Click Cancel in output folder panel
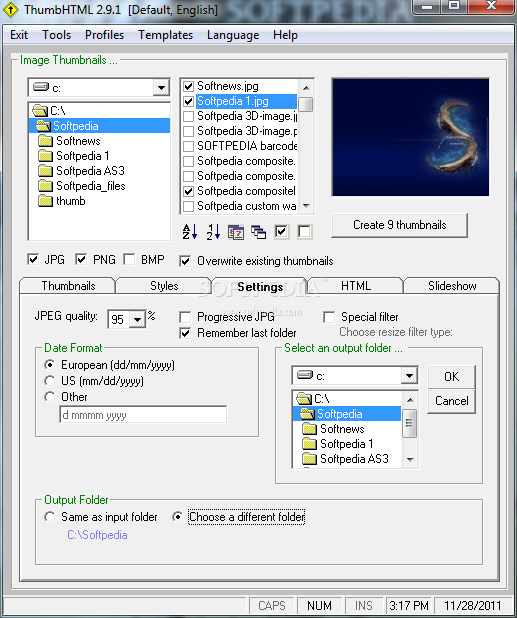 pyautogui.click(x=452, y=401)
